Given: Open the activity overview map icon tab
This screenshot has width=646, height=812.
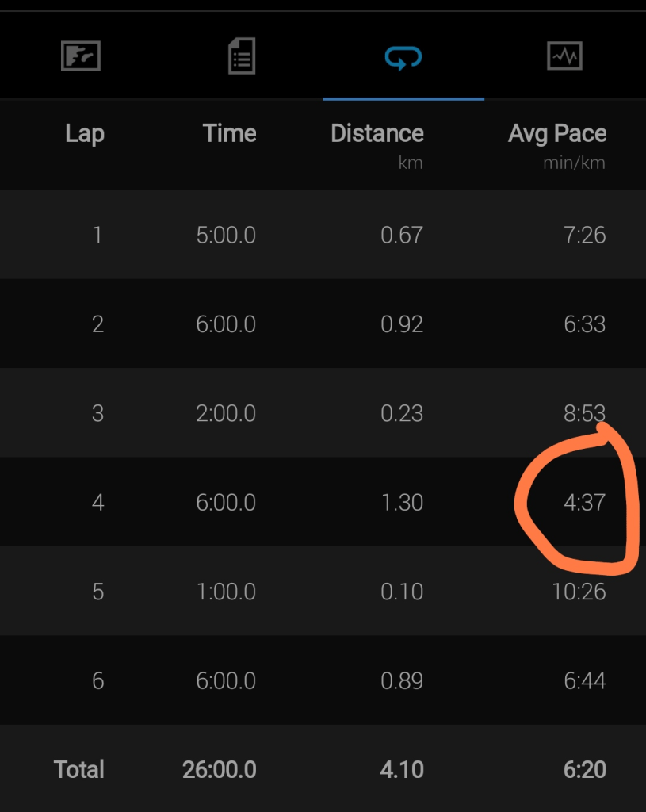Looking at the screenshot, I should [81, 56].
